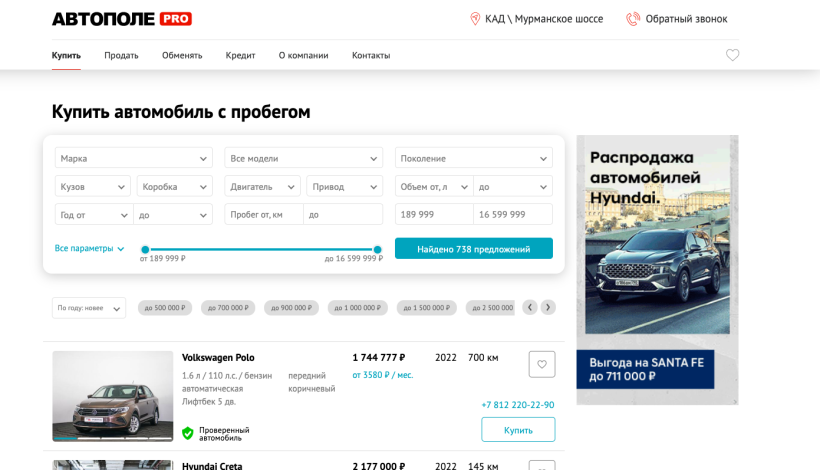Click the от 3580 ₽ / мес. credit link
Viewport: 820px width, 470px height.
pyautogui.click(x=383, y=375)
